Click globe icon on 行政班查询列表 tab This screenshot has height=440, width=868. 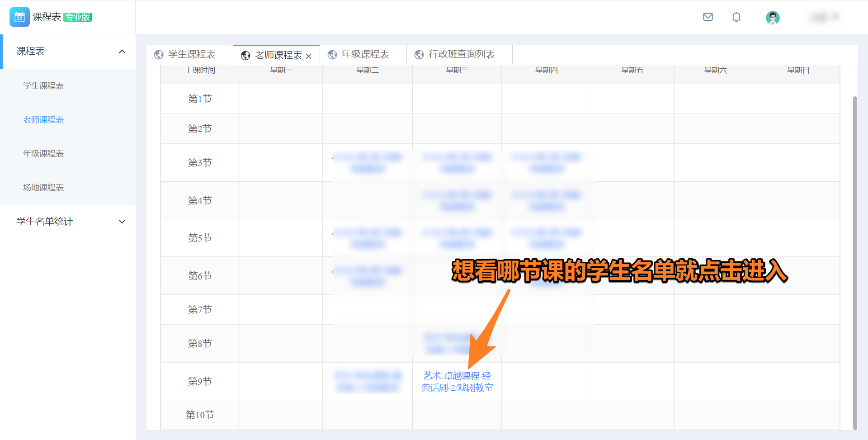[419, 55]
